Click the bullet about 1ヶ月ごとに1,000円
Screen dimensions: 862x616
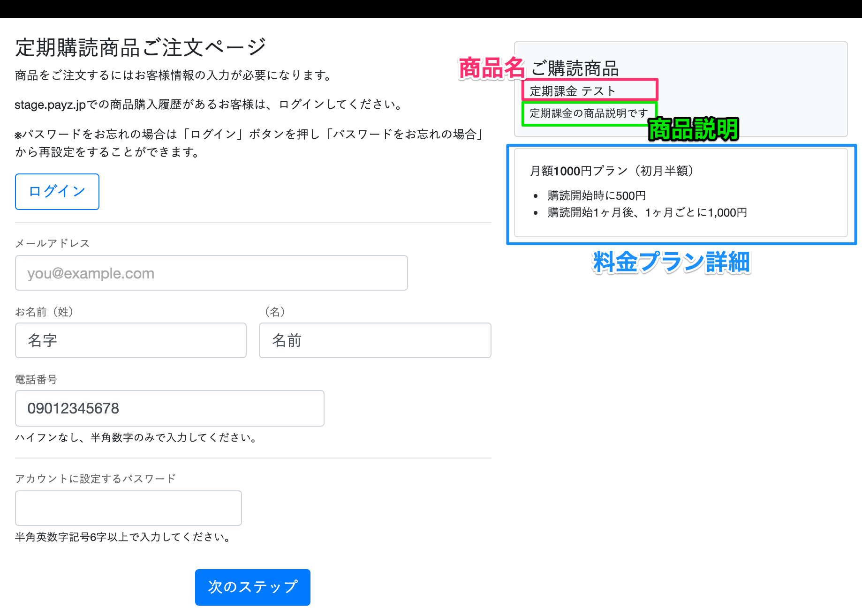(x=647, y=213)
